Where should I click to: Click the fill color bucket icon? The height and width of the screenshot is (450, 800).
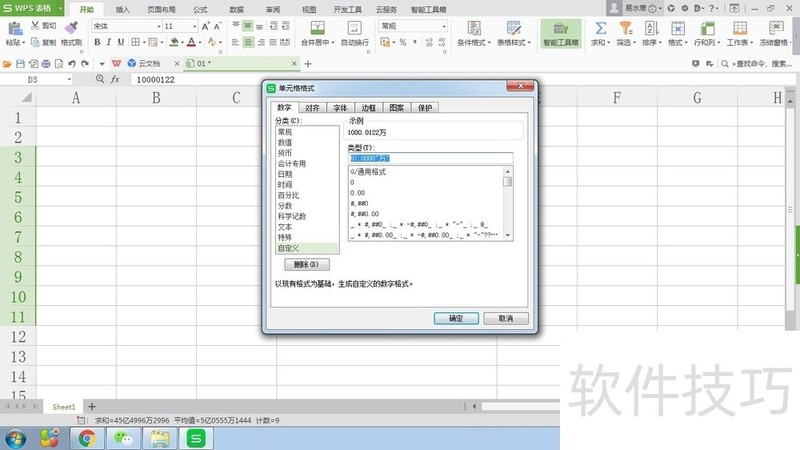[174, 42]
